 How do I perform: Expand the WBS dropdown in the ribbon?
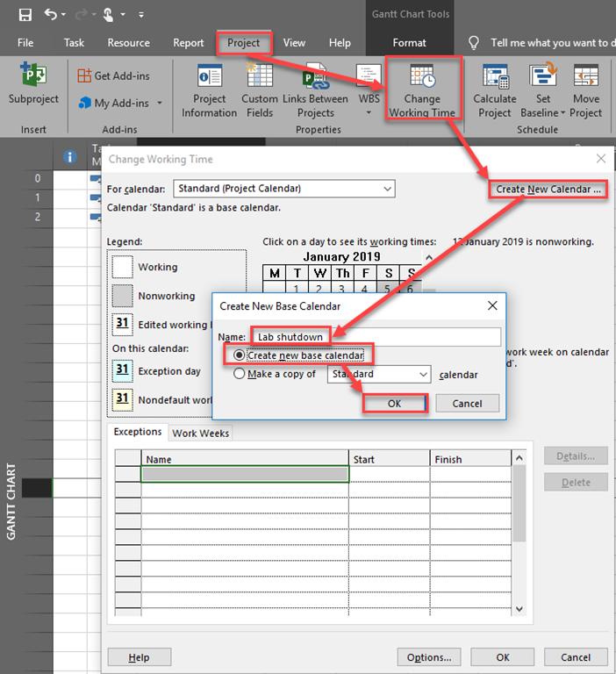point(369,112)
